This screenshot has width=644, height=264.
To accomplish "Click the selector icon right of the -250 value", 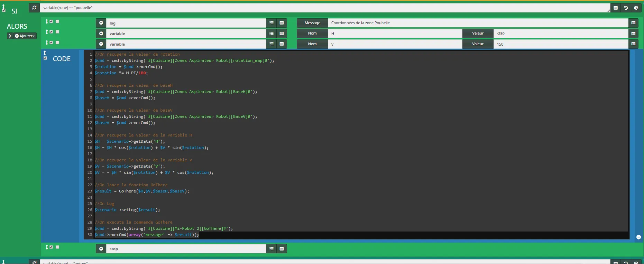I will click(633, 34).
